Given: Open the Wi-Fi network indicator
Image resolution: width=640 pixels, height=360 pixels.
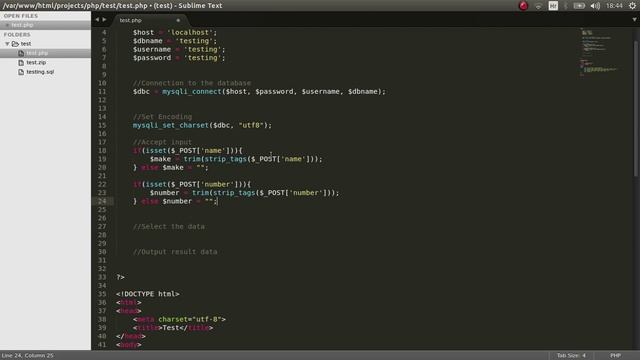Looking at the screenshot, I should (538, 6).
